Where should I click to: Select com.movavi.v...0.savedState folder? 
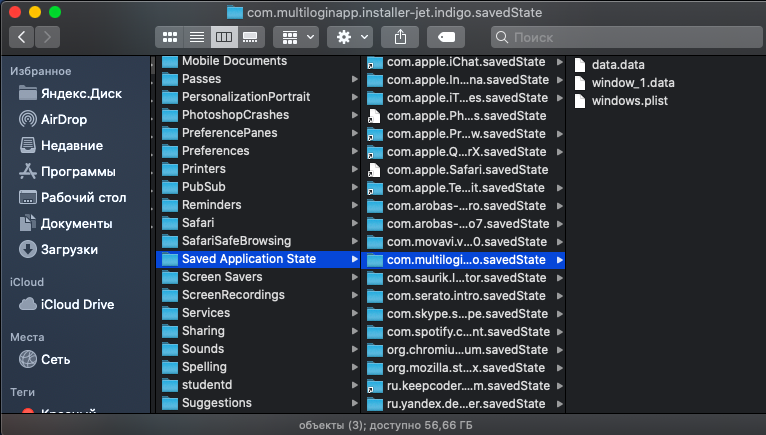(464, 242)
